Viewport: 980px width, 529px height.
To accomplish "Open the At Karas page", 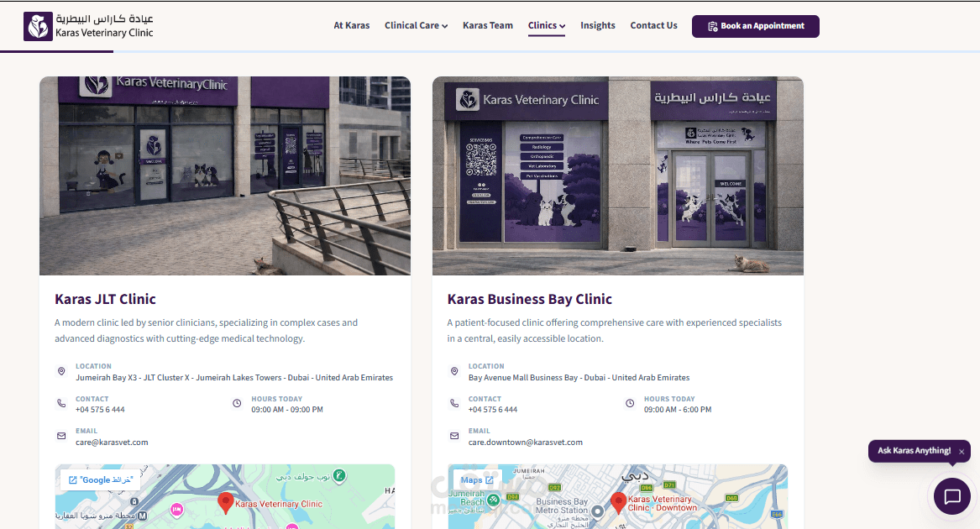I will tap(351, 26).
